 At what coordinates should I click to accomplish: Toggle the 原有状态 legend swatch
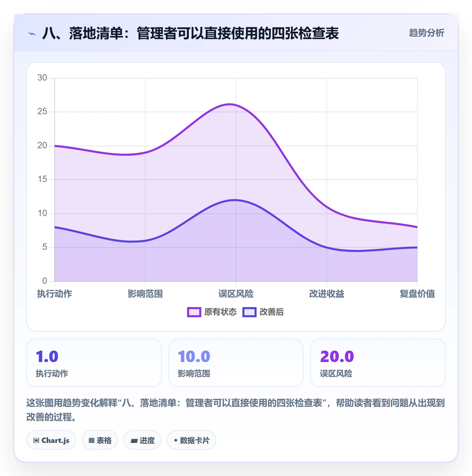click(x=194, y=312)
